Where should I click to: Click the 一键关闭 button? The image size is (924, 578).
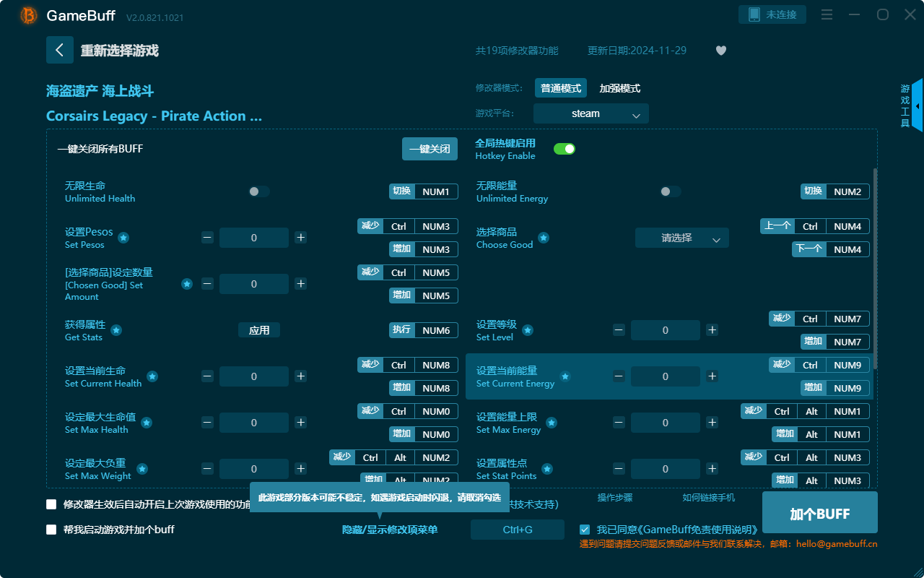[x=430, y=149]
